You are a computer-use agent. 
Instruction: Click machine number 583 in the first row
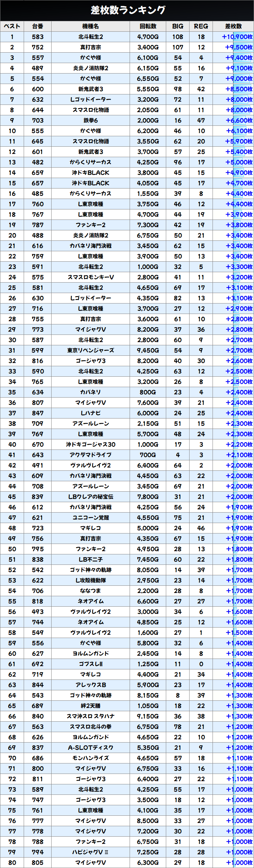point(38,37)
